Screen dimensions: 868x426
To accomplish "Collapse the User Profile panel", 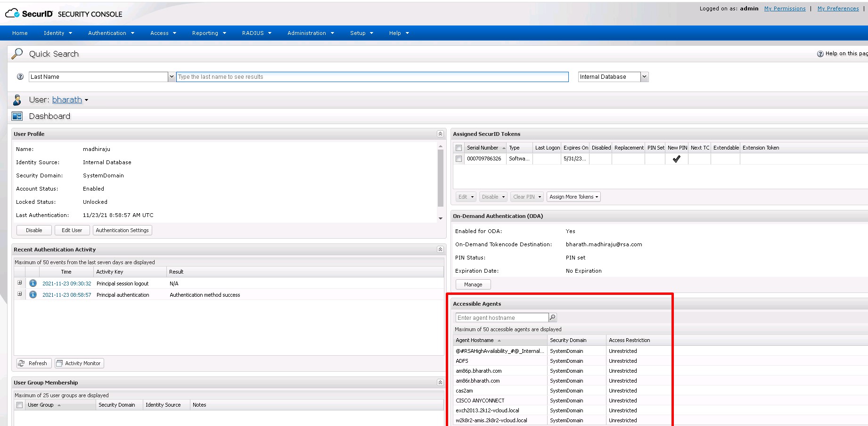I will pos(440,134).
